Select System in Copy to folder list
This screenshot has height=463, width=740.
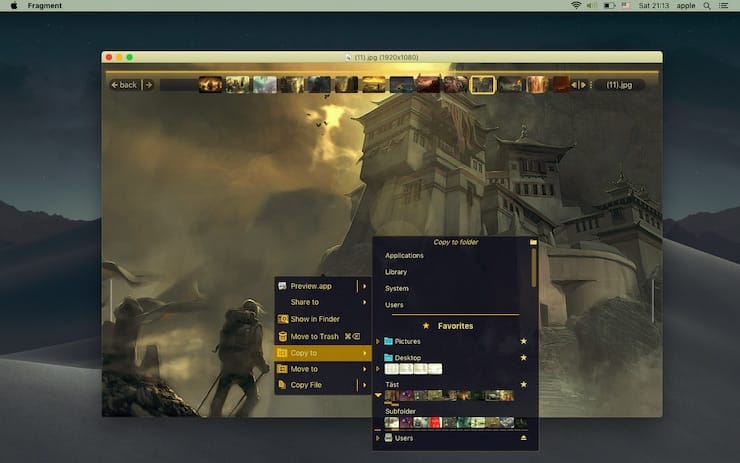(397, 288)
